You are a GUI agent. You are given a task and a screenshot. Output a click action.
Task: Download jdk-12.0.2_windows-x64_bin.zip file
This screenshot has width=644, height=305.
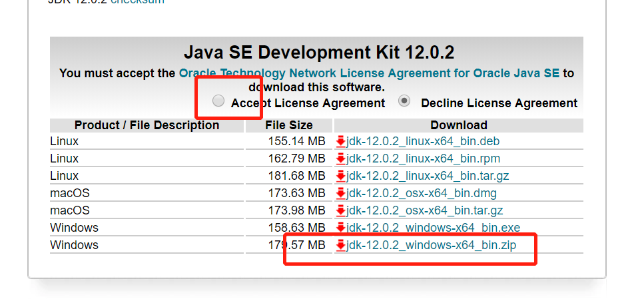[x=432, y=245]
